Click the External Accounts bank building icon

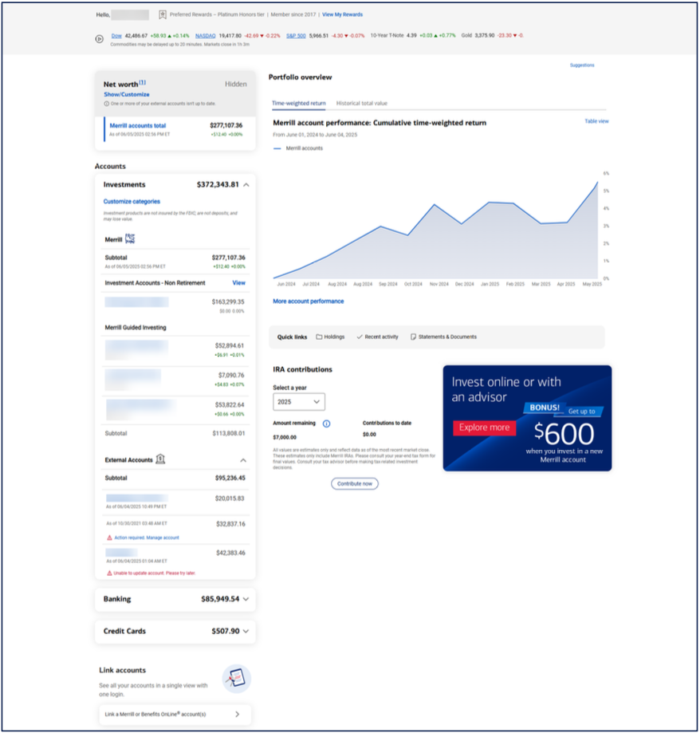[x=160, y=459]
